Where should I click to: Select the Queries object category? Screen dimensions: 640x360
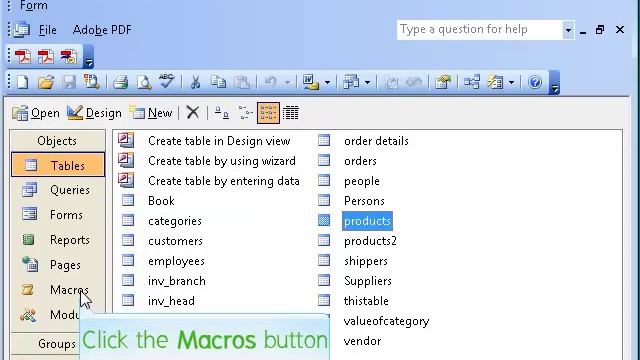pos(58,190)
